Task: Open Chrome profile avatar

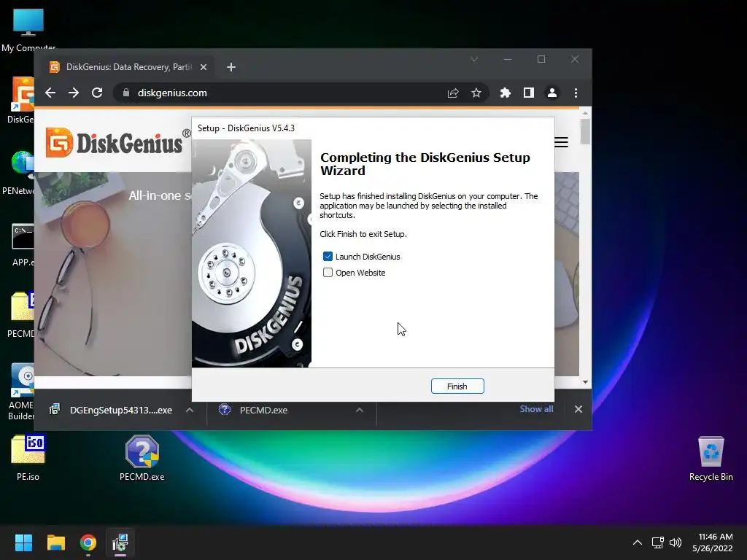Action: (552, 93)
